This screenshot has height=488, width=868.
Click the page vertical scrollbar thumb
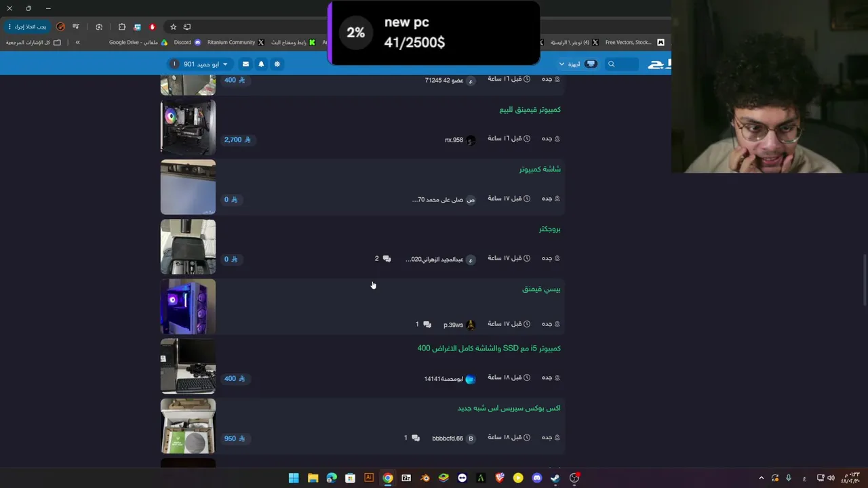[x=864, y=279]
